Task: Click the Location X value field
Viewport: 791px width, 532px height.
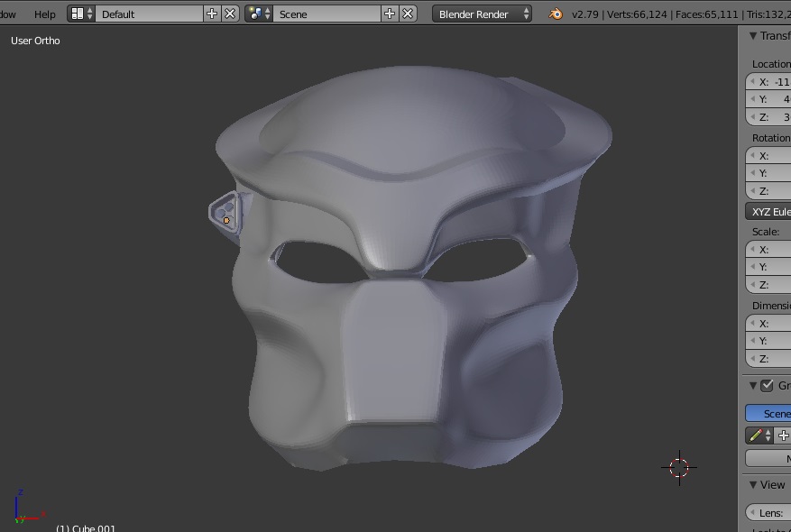Action: [776, 82]
